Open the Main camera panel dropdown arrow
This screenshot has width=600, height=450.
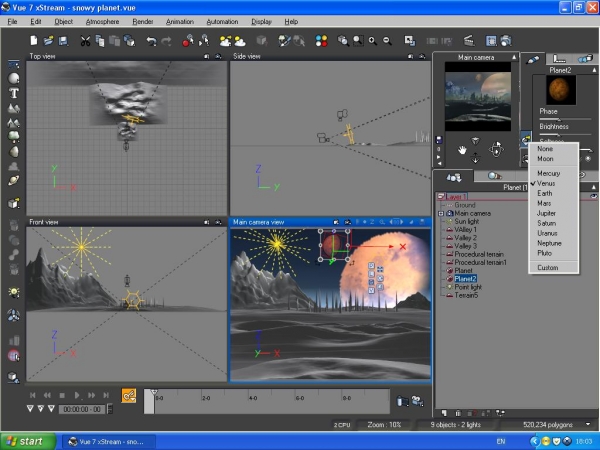coord(514,57)
